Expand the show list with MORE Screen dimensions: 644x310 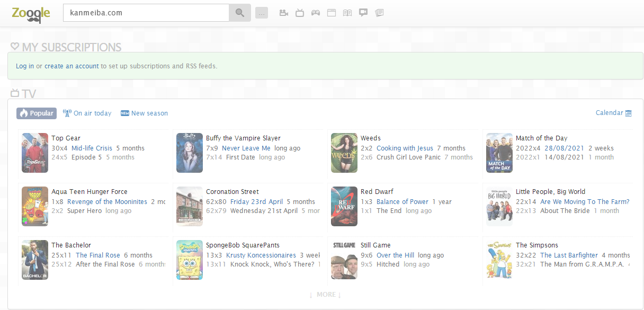pyautogui.click(x=325, y=294)
